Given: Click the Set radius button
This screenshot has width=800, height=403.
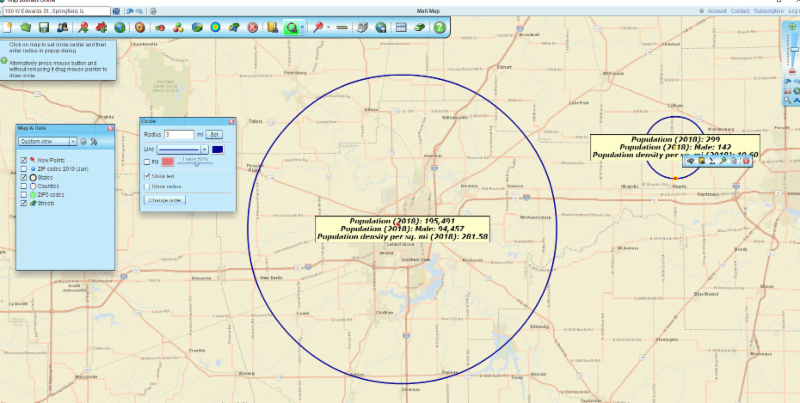Looking at the screenshot, I should [214, 135].
